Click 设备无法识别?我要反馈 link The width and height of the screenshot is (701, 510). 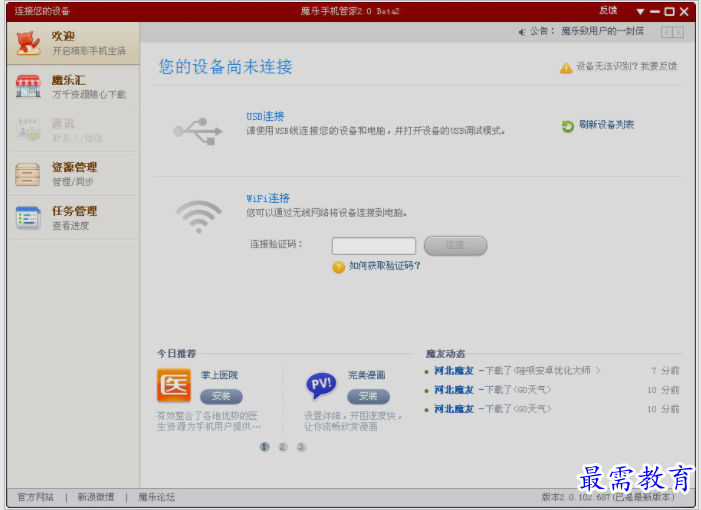(626, 66)
